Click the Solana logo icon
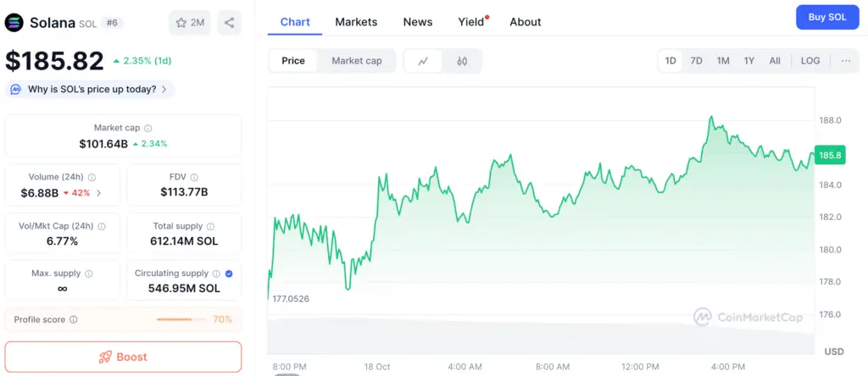This screenshot has width=868, height=376. click(14, 23)
